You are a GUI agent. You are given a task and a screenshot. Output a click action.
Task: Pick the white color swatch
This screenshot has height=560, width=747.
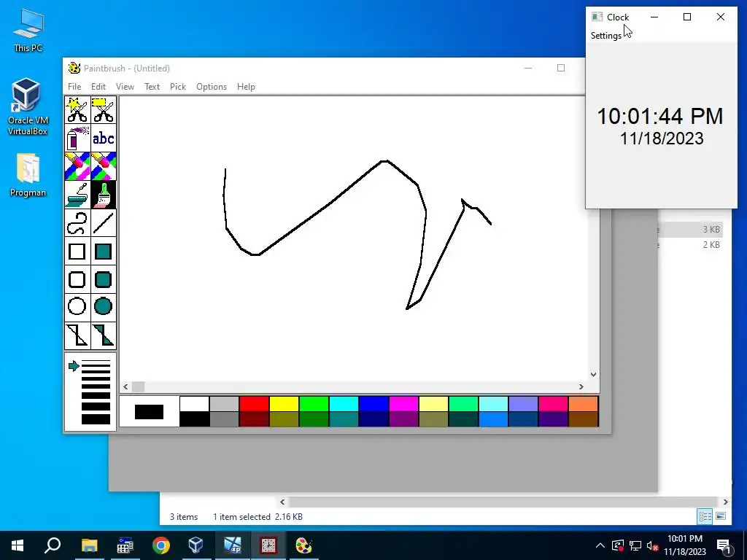(194, 404)
